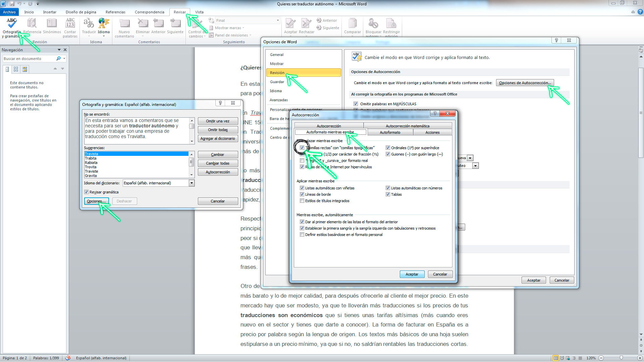Click Opciones de Autocorrección button
The width and height of the screenshot is (644, 362).
(x=525, y=83)
